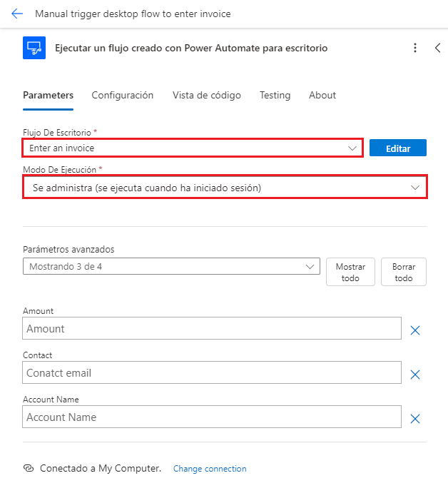This screenshot has height=488, width=448.
Task: Open the Modo De Ejecución dropdown
Action: pos(416,187)
